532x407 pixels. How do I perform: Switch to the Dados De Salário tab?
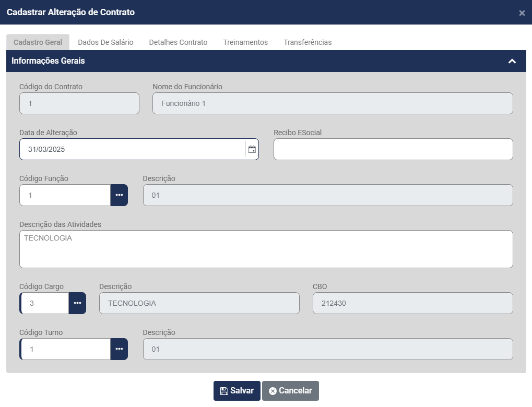tap(105, 42)
